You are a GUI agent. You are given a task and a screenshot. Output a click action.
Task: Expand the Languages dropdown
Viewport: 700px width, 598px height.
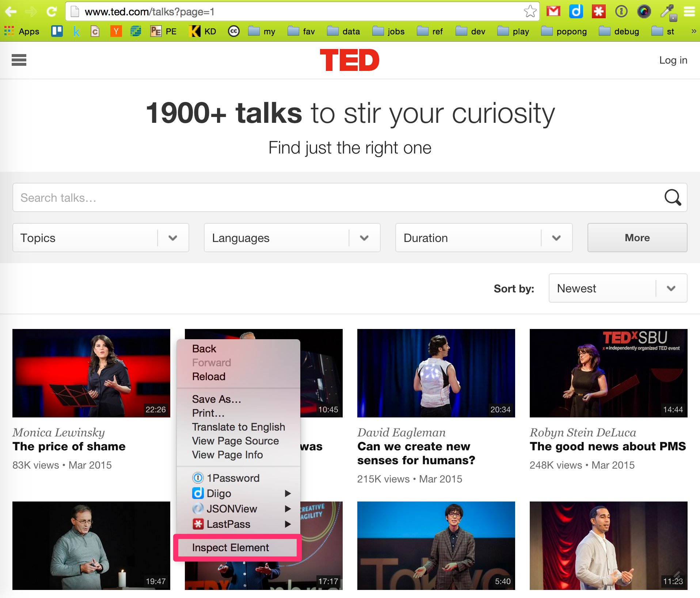click(x=292, y=238)
